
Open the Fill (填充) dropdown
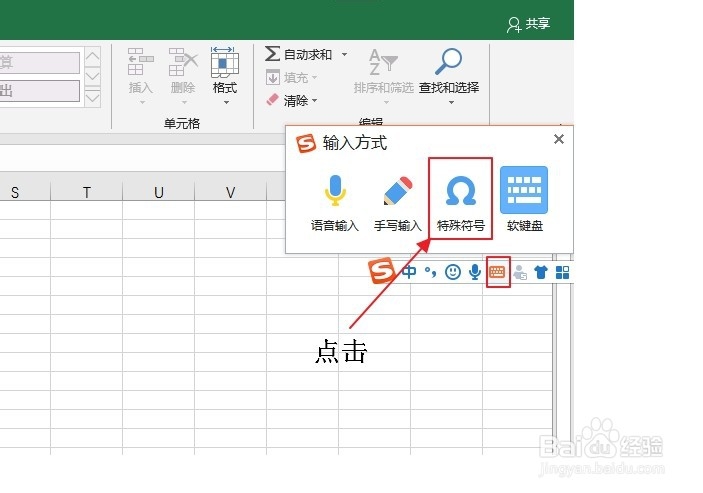[291, 78]
